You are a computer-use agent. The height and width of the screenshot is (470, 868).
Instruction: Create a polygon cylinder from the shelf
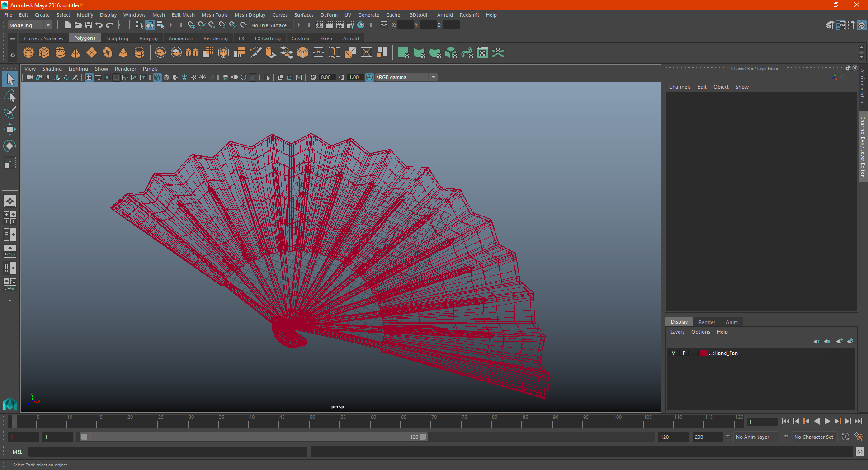point(60,53)
